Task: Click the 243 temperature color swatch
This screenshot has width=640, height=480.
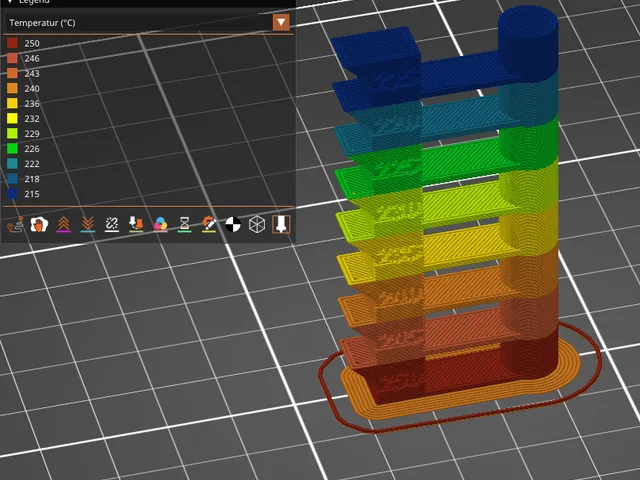Action: click(x=12, y=73)
